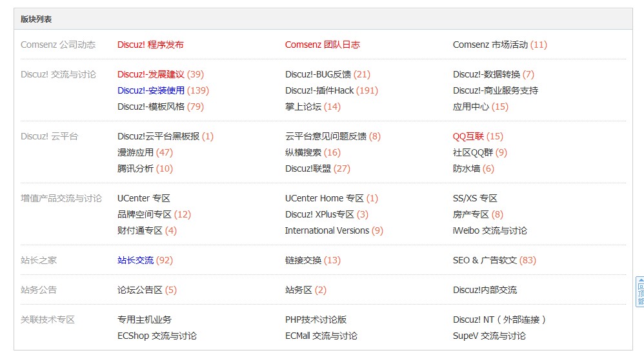Open Discuz!-商业服务支持 board

(x=496, y=90)
